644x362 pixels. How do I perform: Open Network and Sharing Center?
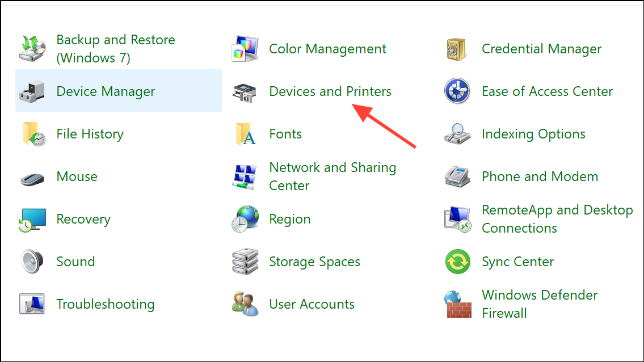point(332,176)
